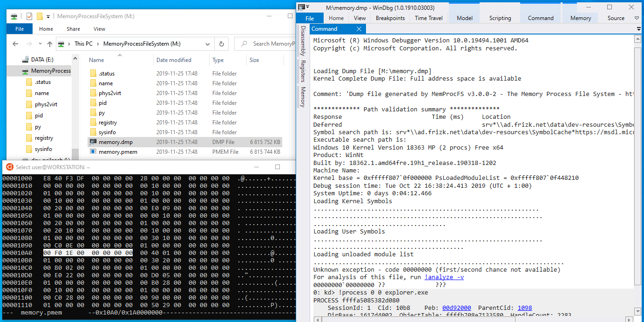Open the Source ribbon tab in WinDbg

(x=616, y=18)
